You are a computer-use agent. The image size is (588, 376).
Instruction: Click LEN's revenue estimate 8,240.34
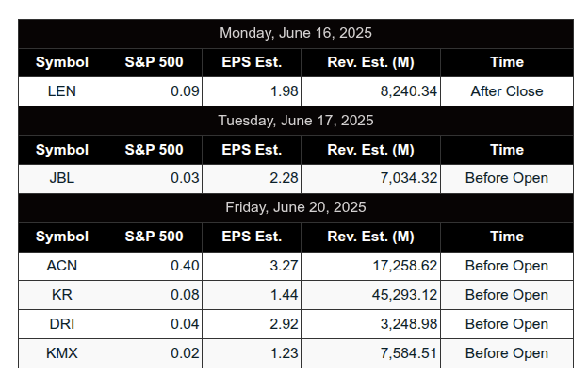click(x=409, y=91)
